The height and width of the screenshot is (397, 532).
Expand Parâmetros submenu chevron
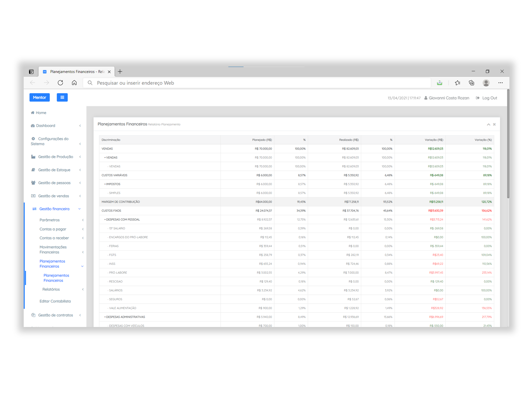pos(83,220)
